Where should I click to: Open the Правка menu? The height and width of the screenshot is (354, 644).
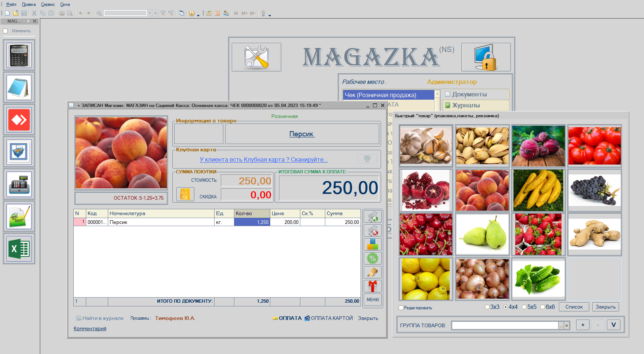29,4
